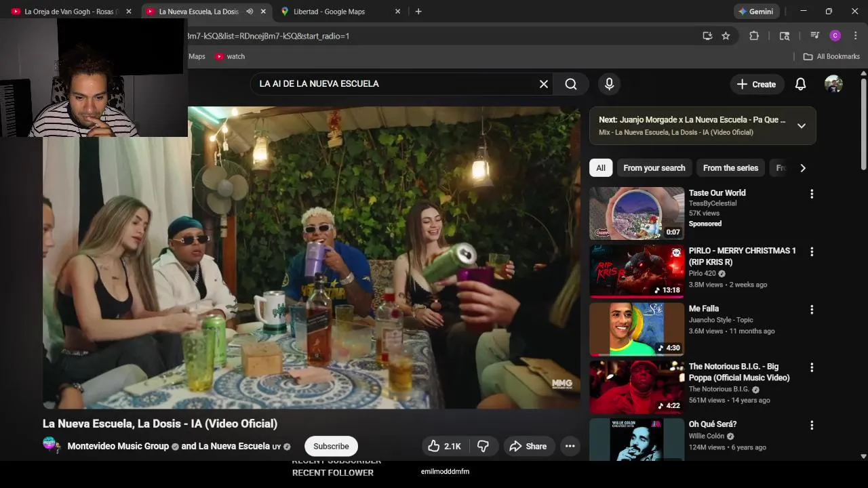Open title Oh Qué Será?
Image resolution: width=868 pixels, height=488 pixels.
click(x=713, y=424)
